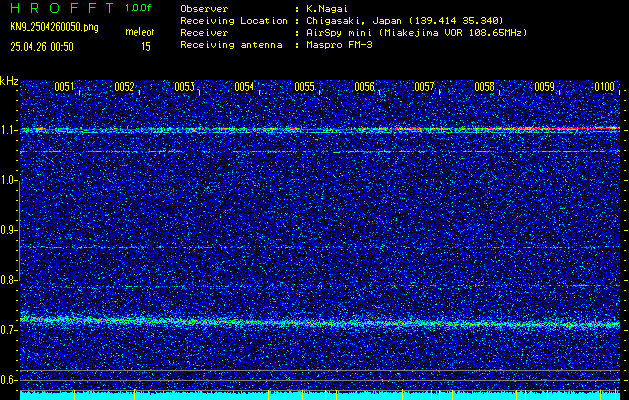This screenshot has height=400, width=629.
Task: Click the 0058 time marker
Action: tap(485, 87)
